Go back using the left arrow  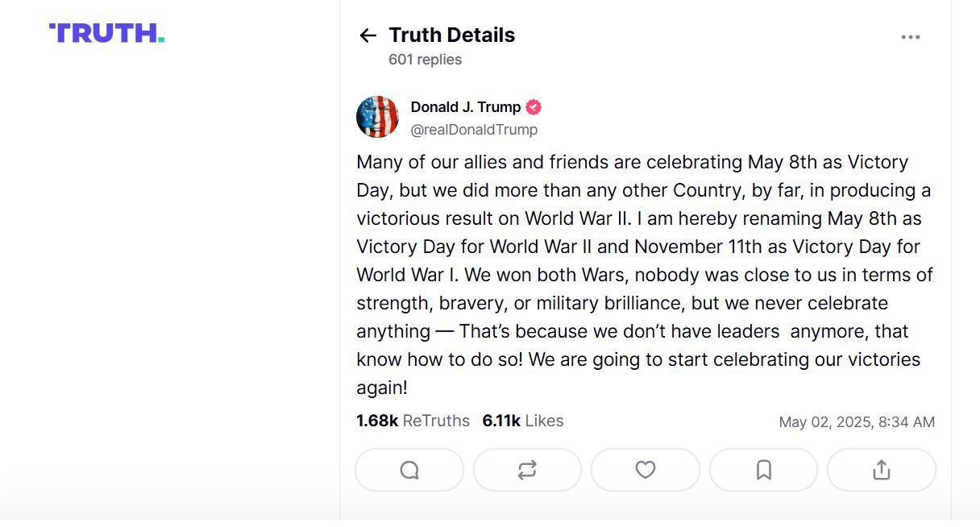[x=367, y=35]
